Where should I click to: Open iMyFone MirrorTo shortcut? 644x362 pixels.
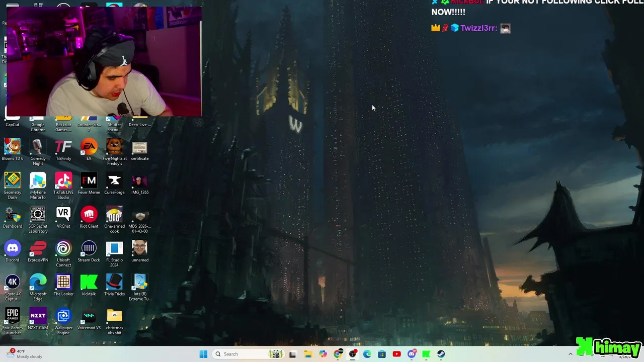[x=38, y=186]
